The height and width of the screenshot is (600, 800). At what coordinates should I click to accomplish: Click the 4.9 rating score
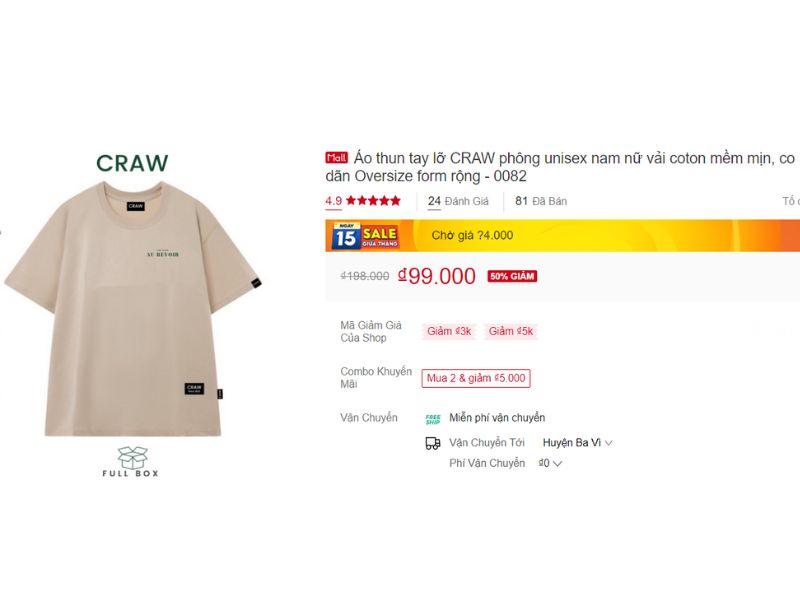[334, 201]
